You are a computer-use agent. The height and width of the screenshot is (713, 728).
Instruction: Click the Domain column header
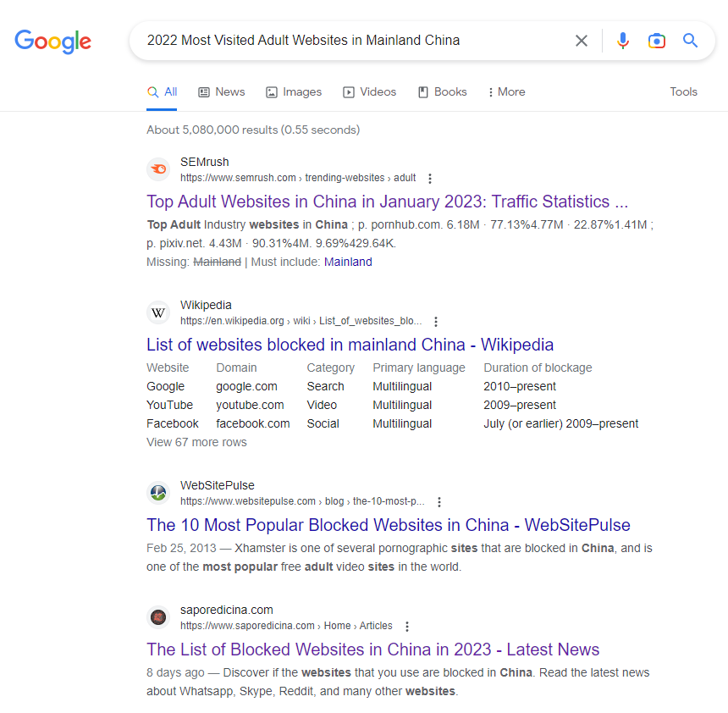tap(236, 368)
